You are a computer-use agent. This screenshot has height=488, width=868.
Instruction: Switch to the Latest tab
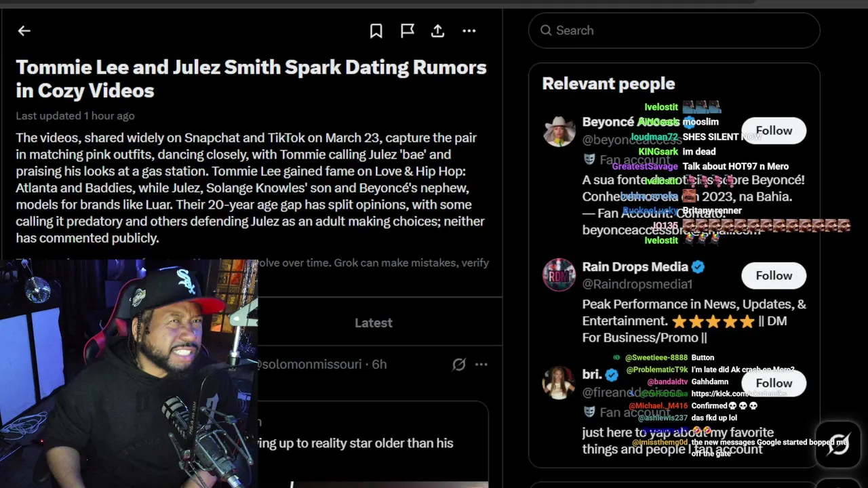click(374, 323)
